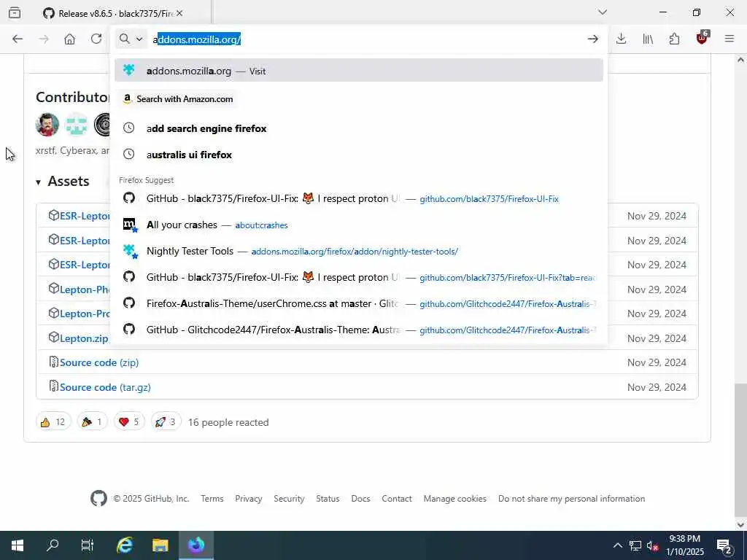Click the page vertical scrollbar thumb
Screen dimensions: 747x560
[x=740, y=448]
